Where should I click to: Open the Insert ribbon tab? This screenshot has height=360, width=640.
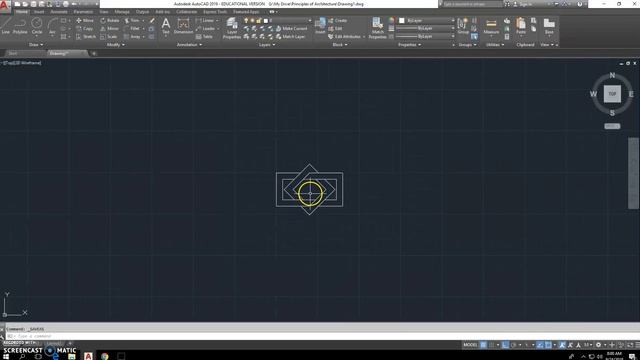tap(39, 12)
